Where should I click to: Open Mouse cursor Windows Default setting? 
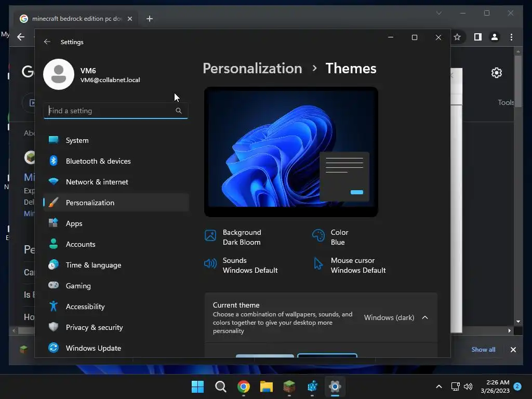tap(349, 265)
